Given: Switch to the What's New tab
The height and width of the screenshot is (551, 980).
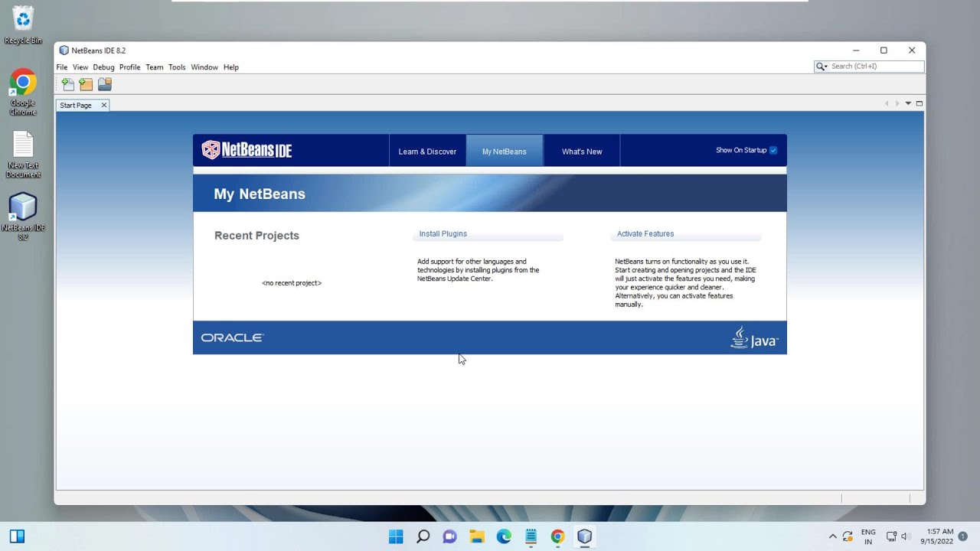Looking at the screenshot, I should (582, 152).
